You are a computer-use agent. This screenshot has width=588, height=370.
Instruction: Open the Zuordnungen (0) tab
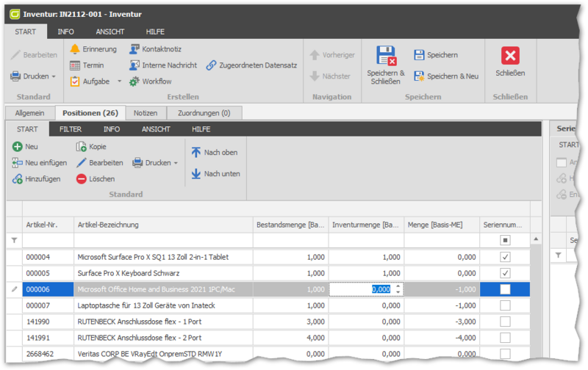pyautogui.click(x=204, y=113)
